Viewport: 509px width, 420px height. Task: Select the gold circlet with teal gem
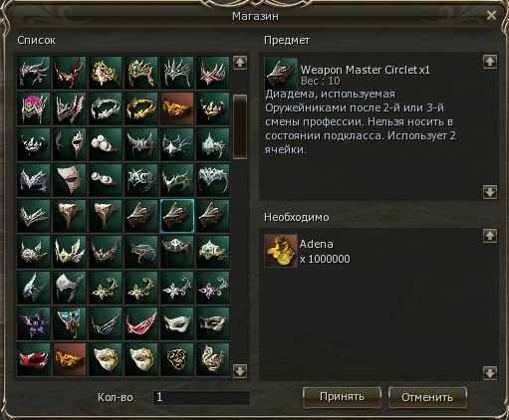click(x=141, y=73)
